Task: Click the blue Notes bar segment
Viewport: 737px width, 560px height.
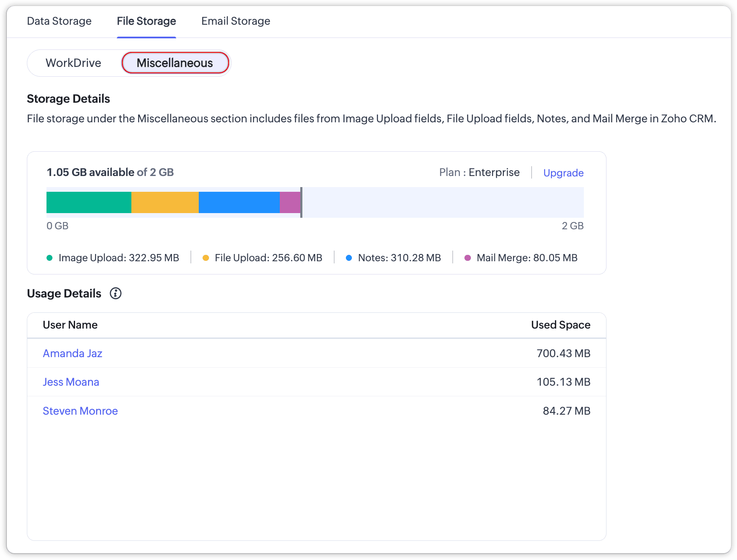Action: click(239, 202)
